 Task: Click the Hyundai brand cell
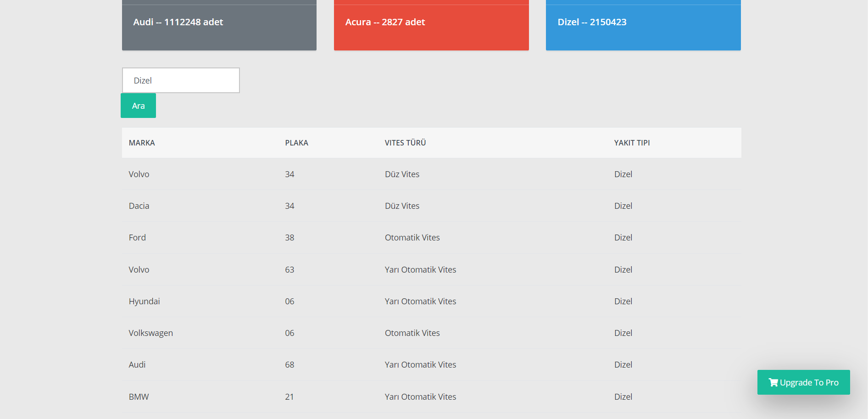(x=144, y=302)
